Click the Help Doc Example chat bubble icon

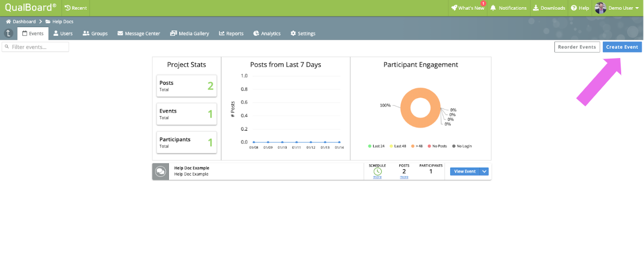[161, 171]
